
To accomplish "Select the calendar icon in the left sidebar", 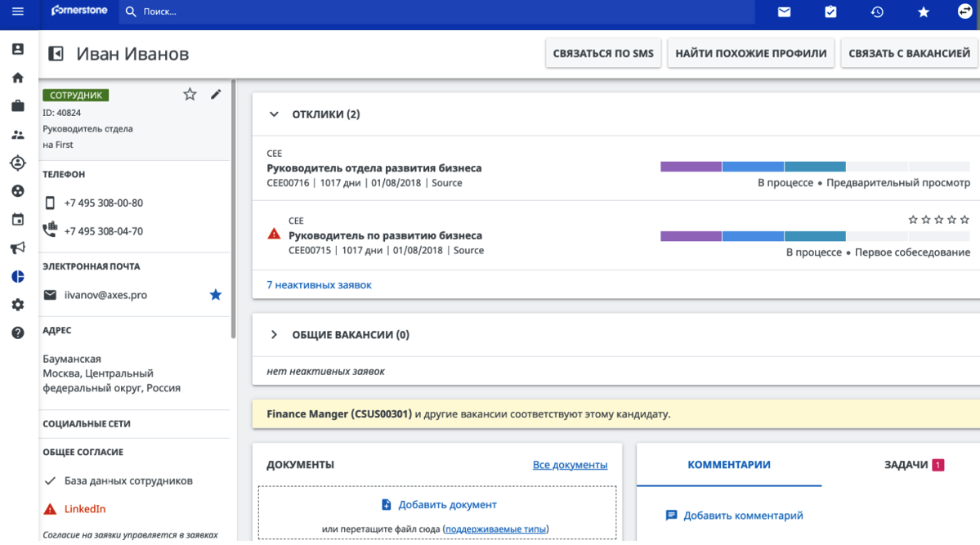I will coord(18,219).
